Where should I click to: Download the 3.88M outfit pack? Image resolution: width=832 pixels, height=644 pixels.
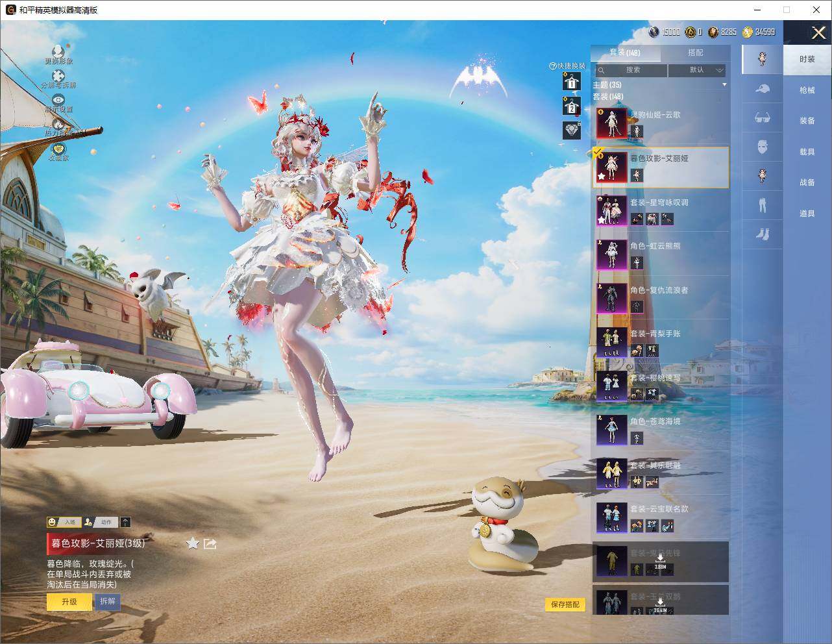tap(660, 560)
